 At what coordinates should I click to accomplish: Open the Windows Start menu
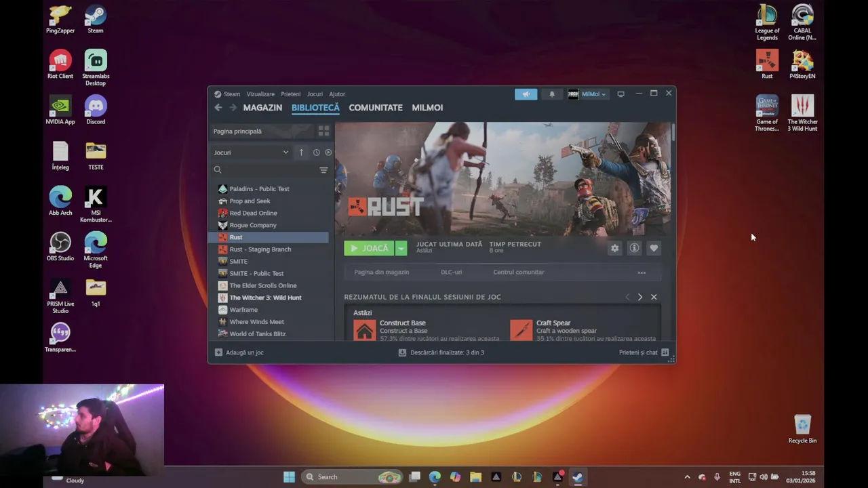click(289, 477)
